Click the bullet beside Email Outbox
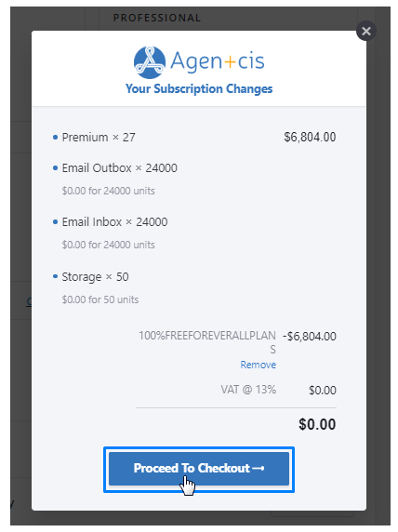Screen dimensions: 398x532 pyautogui.click(x=55, y=168)
